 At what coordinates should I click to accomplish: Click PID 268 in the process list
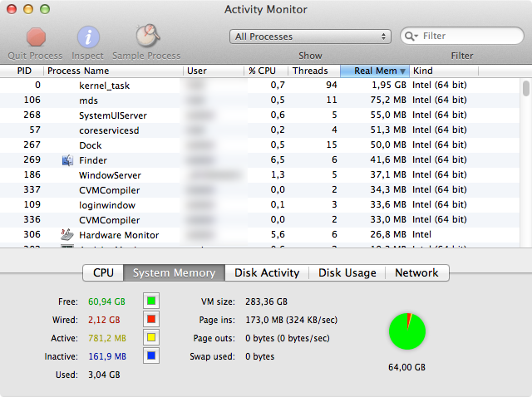(x=32, y=115)
